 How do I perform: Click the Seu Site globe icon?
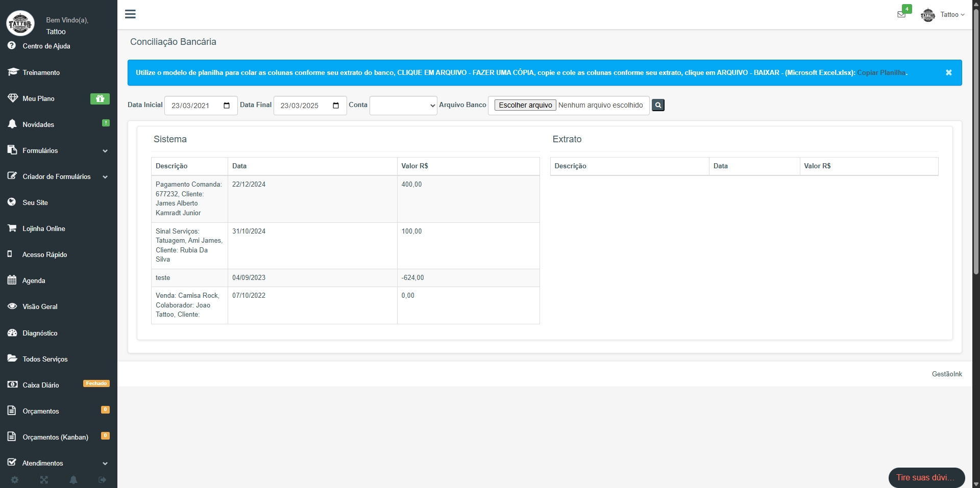point(12,202)
